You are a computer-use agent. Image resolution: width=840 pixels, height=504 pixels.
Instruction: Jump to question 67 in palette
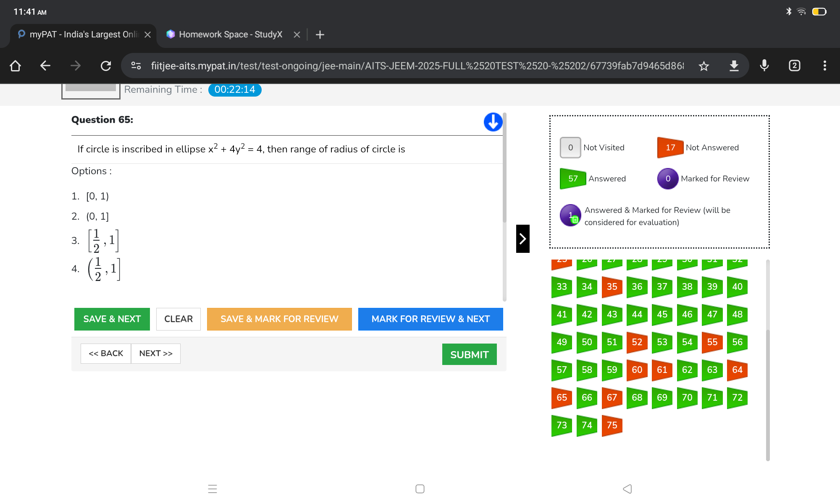tap(612, 398)
